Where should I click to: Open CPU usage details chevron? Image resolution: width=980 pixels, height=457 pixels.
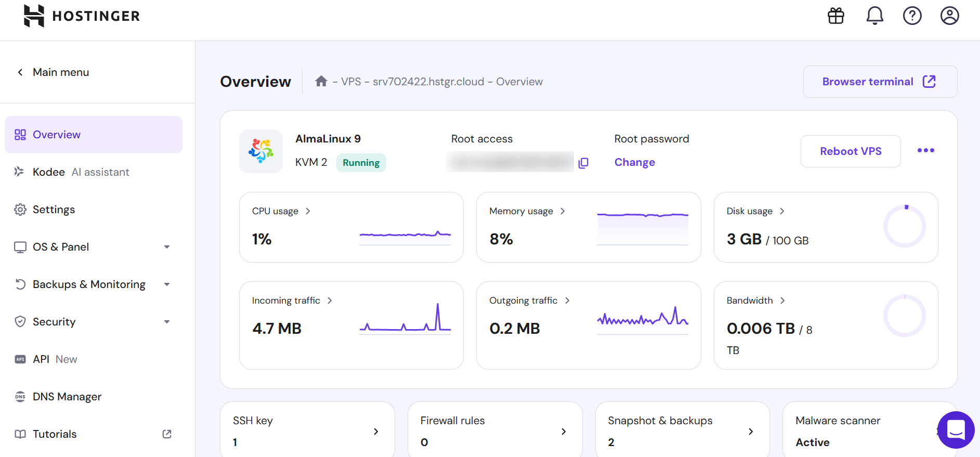tap(308, 211)
